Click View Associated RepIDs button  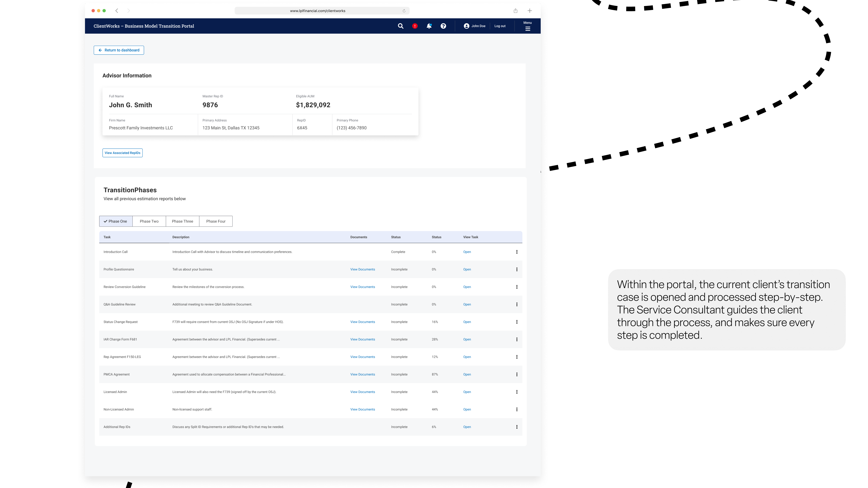[x=122, y=153]
